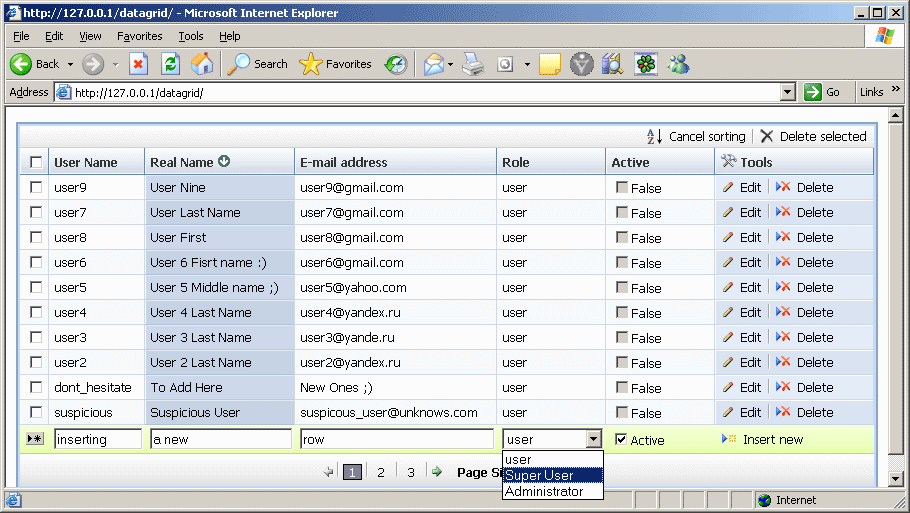Check the row checkbox for user9

pos(36,187)
